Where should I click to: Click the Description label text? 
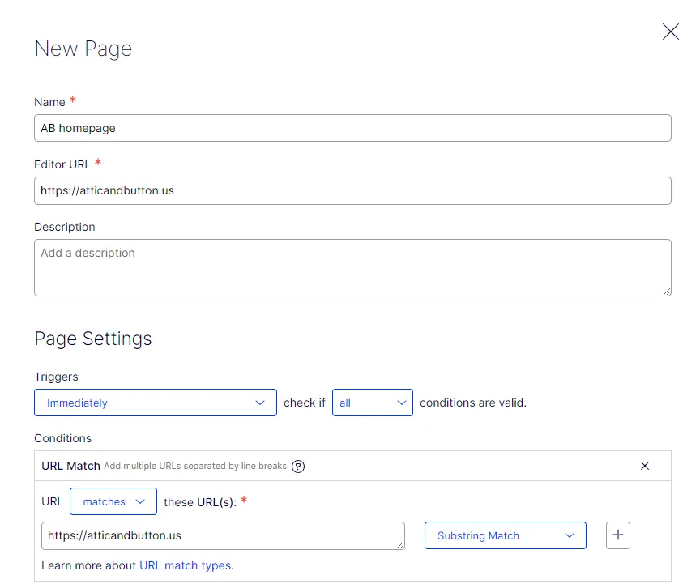pos(65,227)
